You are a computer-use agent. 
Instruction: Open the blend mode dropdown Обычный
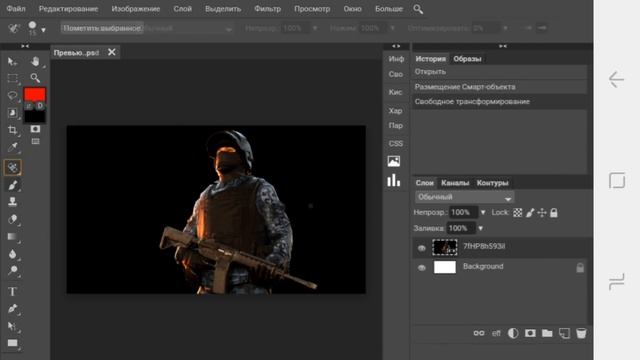464,197
